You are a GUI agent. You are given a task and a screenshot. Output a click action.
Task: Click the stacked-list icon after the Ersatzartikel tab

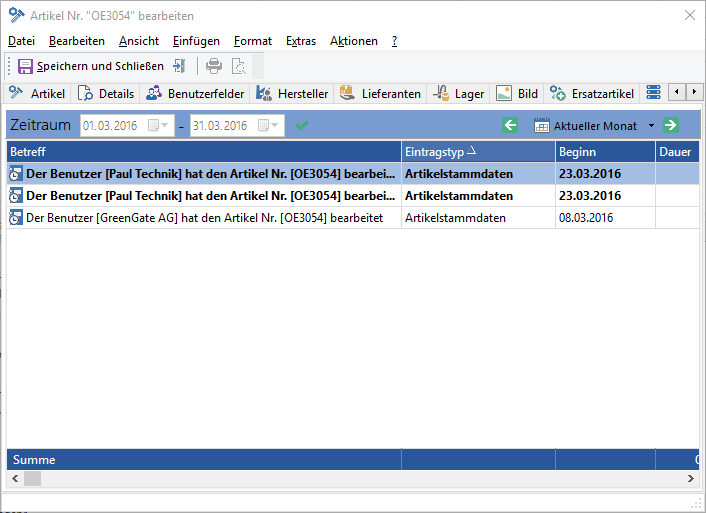coord(653,92)
